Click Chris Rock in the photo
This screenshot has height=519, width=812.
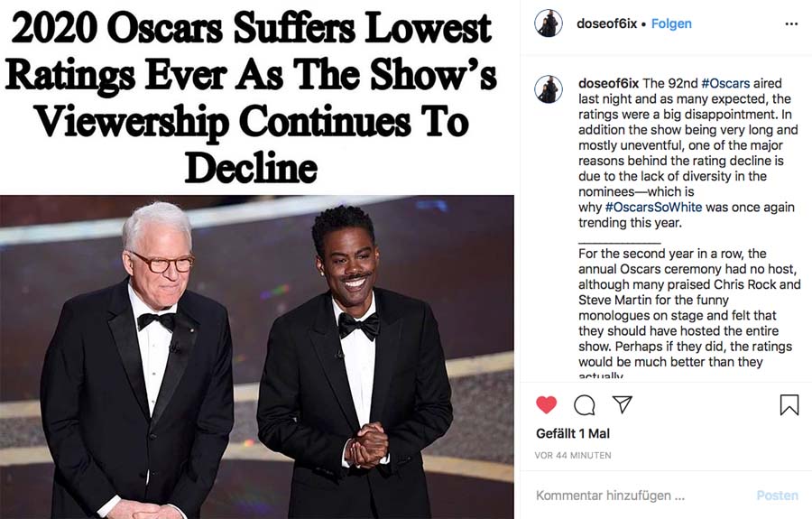pyautogui.click(x=352, y=361)
